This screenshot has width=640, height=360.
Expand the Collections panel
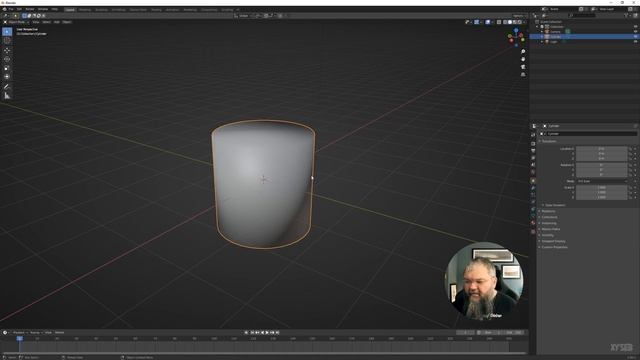pos(549,217)
